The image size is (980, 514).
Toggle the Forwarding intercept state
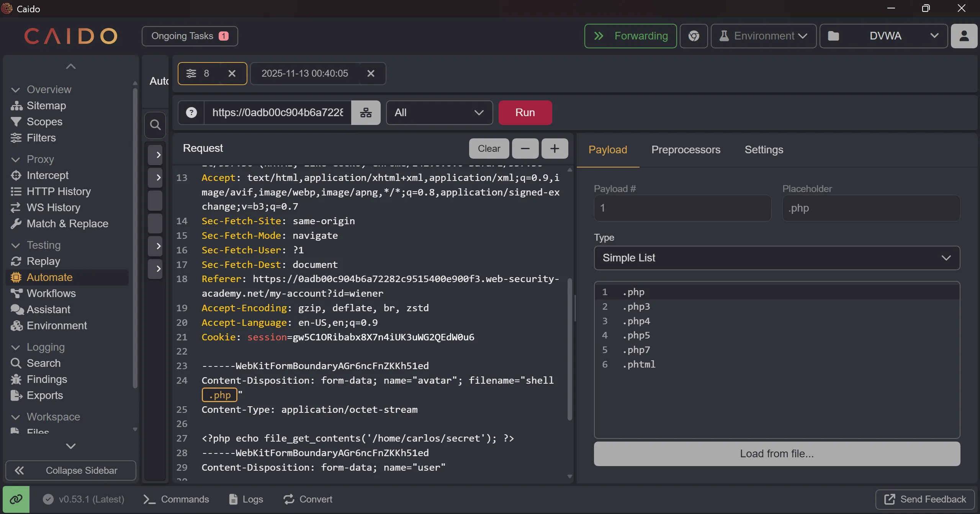[x=630, y=36]
